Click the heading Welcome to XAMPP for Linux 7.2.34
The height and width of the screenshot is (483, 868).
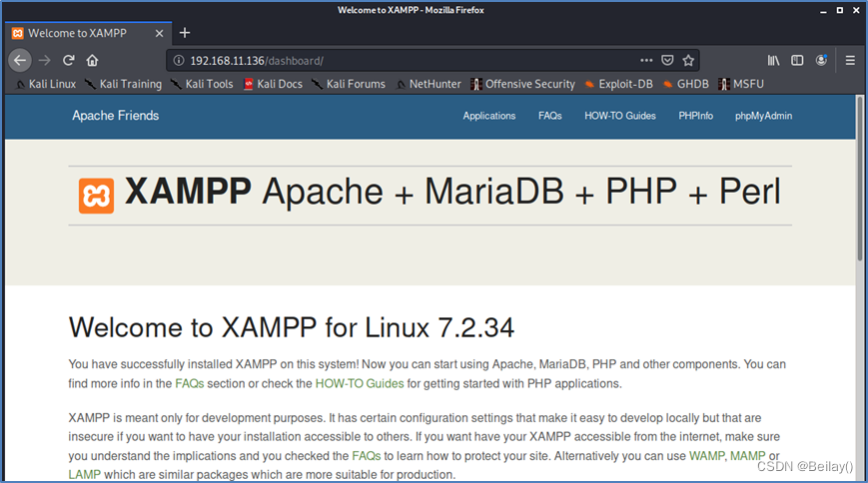[292, 327]
